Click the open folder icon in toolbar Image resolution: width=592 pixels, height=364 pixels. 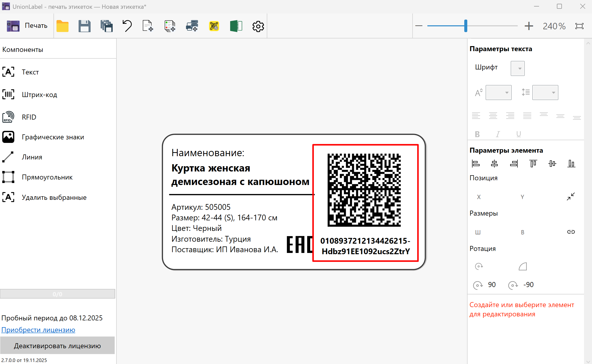[x=62, y=26]
